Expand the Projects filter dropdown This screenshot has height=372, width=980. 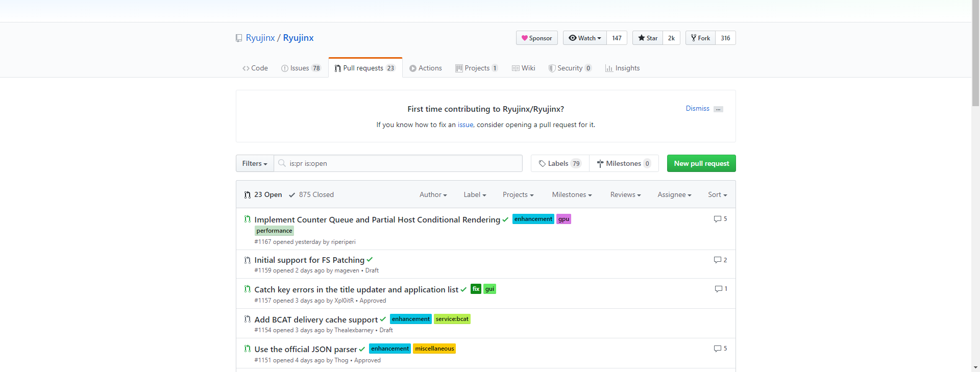518,194
